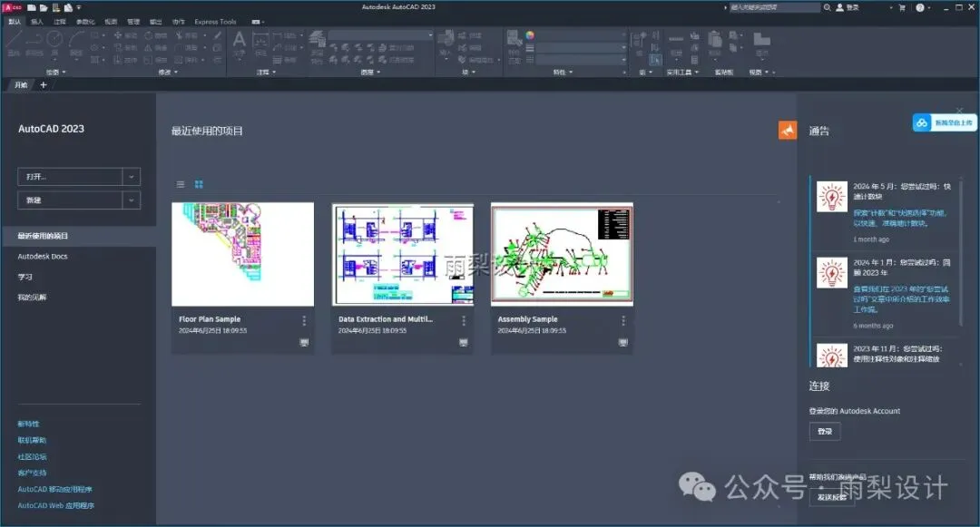This screenshot has width=980, height=527.
Task: Select the 开始 (Start) document tab
Action: 21,85
